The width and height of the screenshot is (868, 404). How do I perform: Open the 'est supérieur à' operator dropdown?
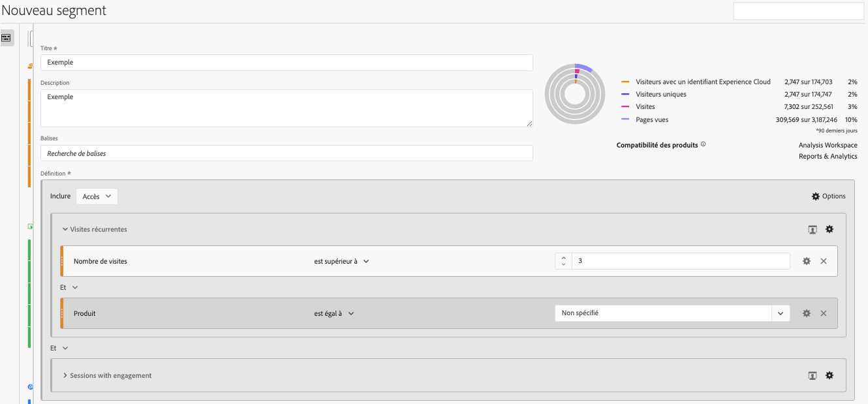[x=341, y=261]
